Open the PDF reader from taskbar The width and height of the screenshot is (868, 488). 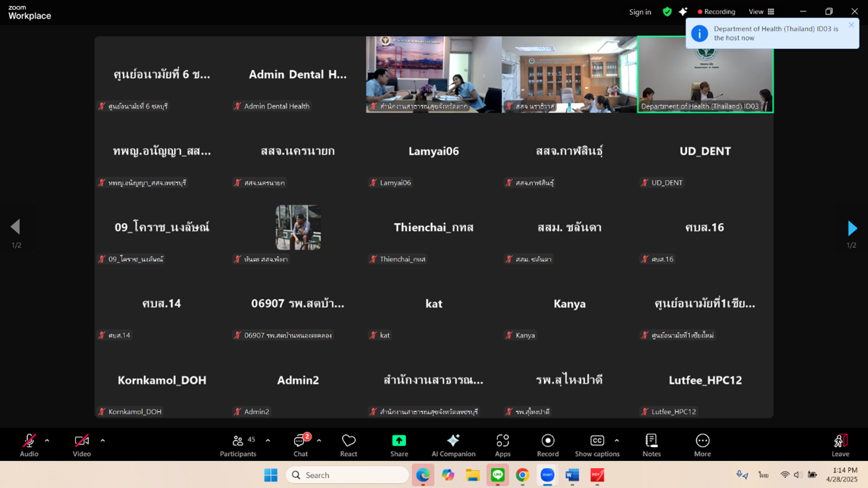tap(597, 475)
